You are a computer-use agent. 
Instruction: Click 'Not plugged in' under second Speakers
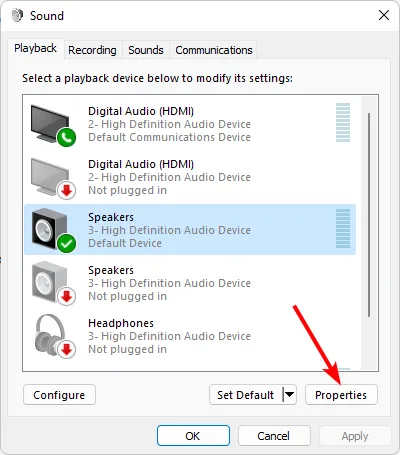127,296
